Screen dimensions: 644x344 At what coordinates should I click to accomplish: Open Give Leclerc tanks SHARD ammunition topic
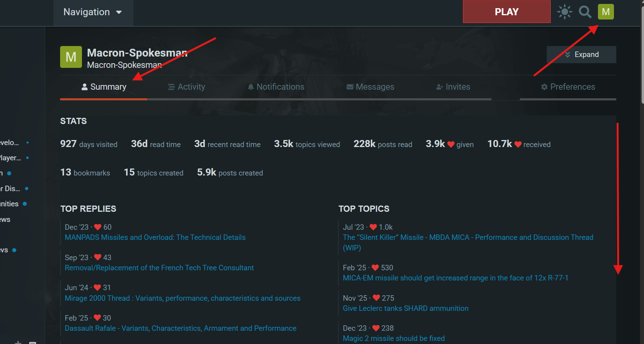click(x=406, y=309)
